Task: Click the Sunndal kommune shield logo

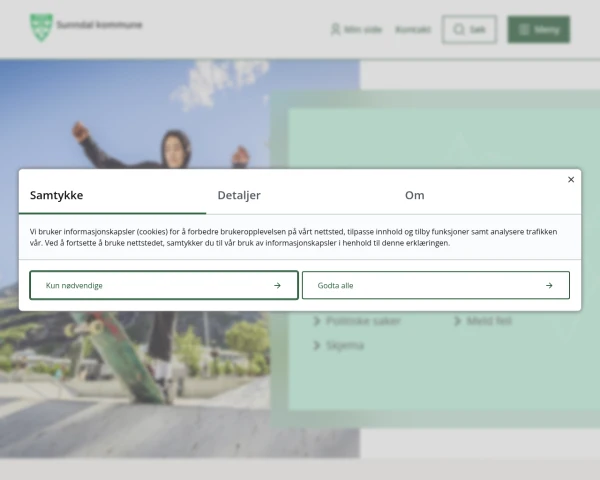Action: click(x=41, y=27)
